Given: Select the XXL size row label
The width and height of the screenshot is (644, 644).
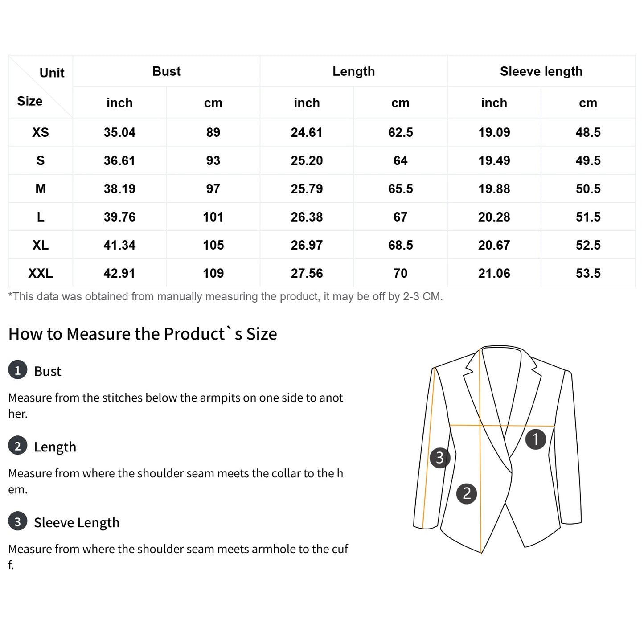Looking at the screenshot, I should [x=41, y=273].
